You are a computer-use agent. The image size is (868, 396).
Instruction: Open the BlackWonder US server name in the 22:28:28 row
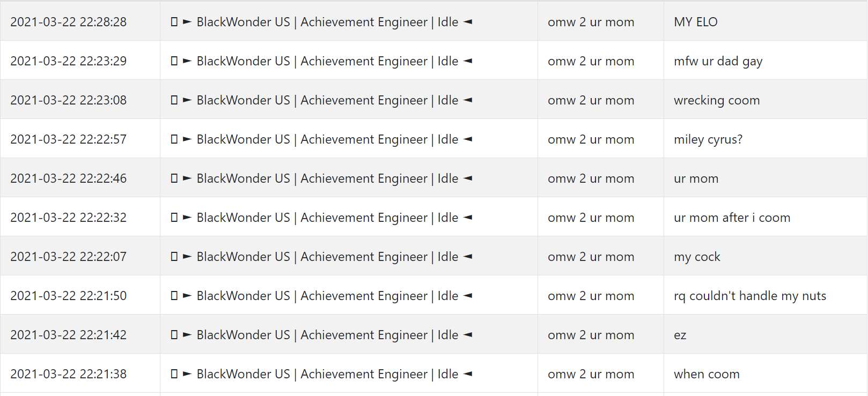243,22
